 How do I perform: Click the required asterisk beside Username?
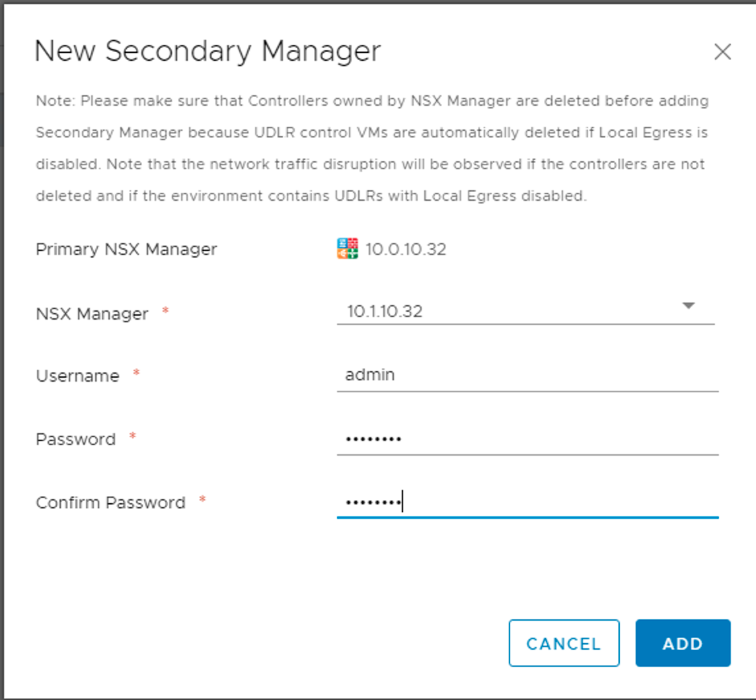[x=137, y=374]
